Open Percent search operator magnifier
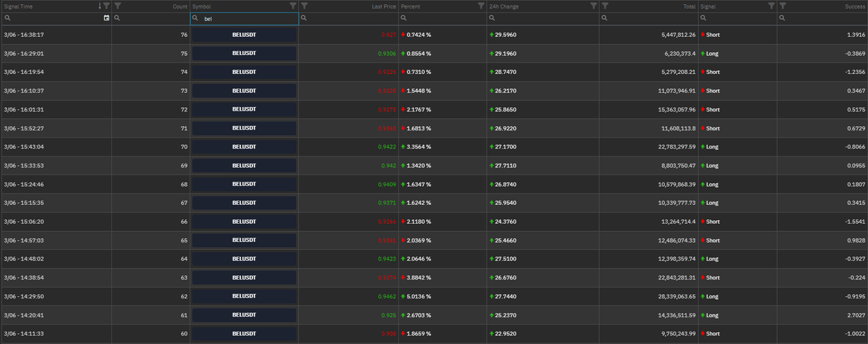Viewport: 868px width, 344px height. point(404,18)
